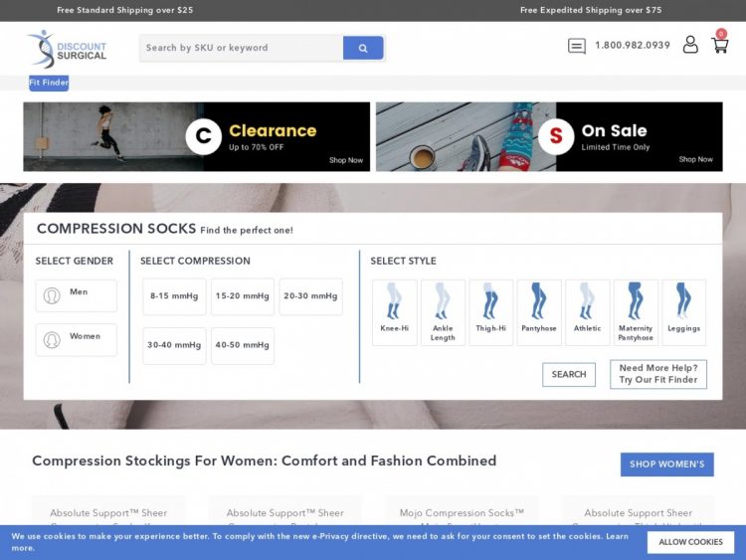Viewport: 746px width, 560px height.
Task: Accept cookies with Allow Cookies
Action: pyautogui.click(x=690, y=542)
